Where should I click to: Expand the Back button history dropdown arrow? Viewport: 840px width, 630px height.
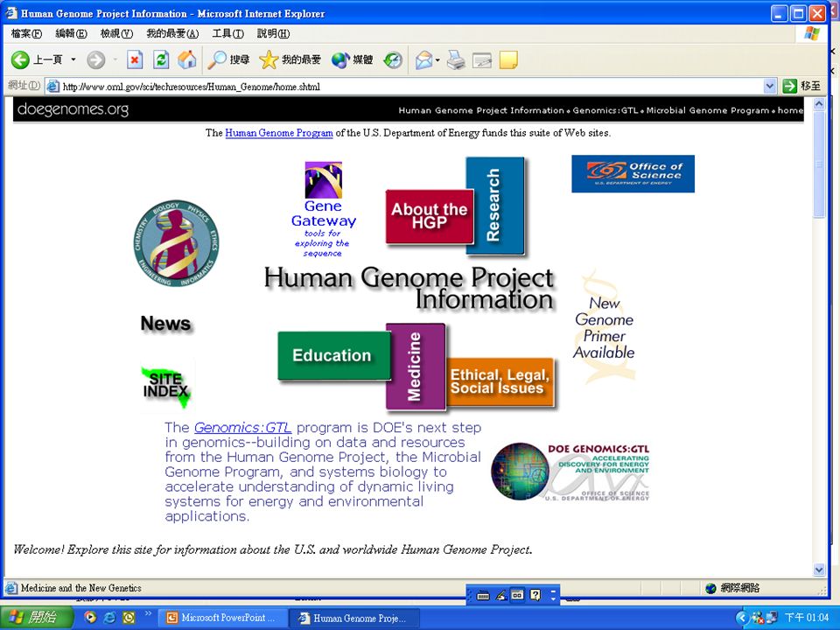pyautogui.click(x=73, y=59)
